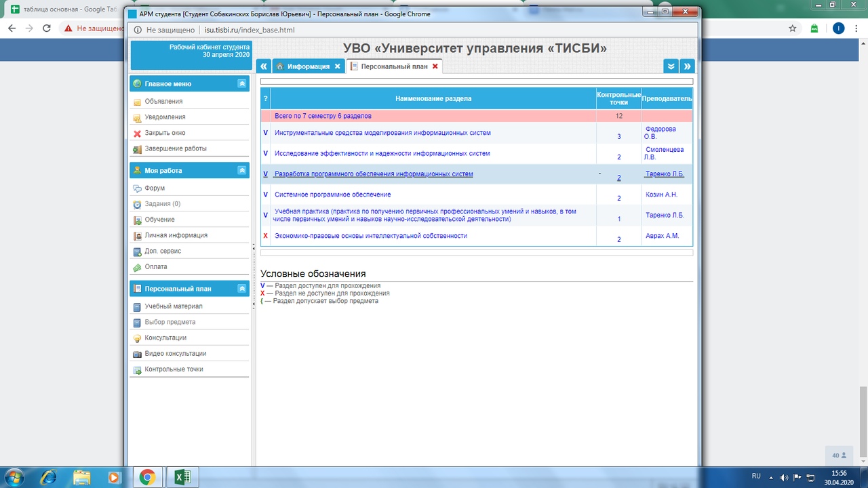Collapse the Моя работа panel
The width and height of the screenshot is (868, 488).
[241, 171]
